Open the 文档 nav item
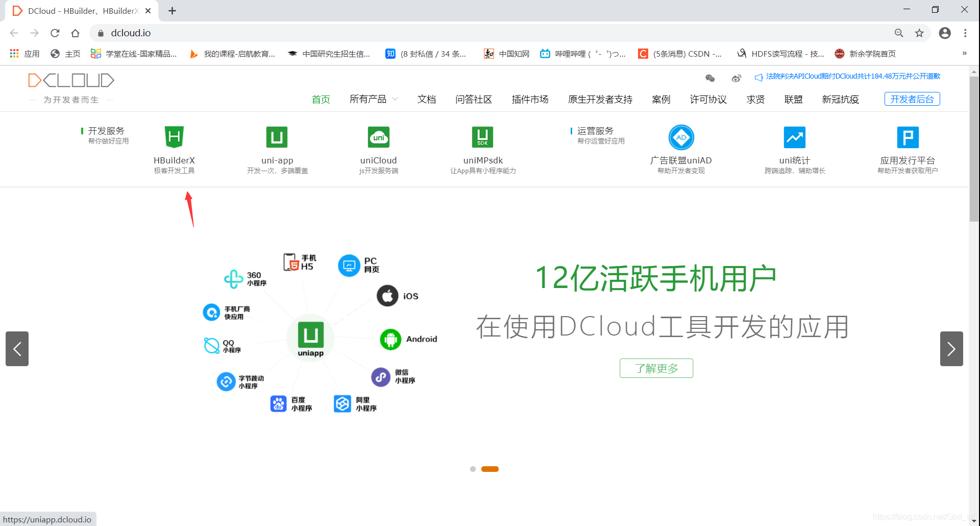980x526 pixels. 427,99
